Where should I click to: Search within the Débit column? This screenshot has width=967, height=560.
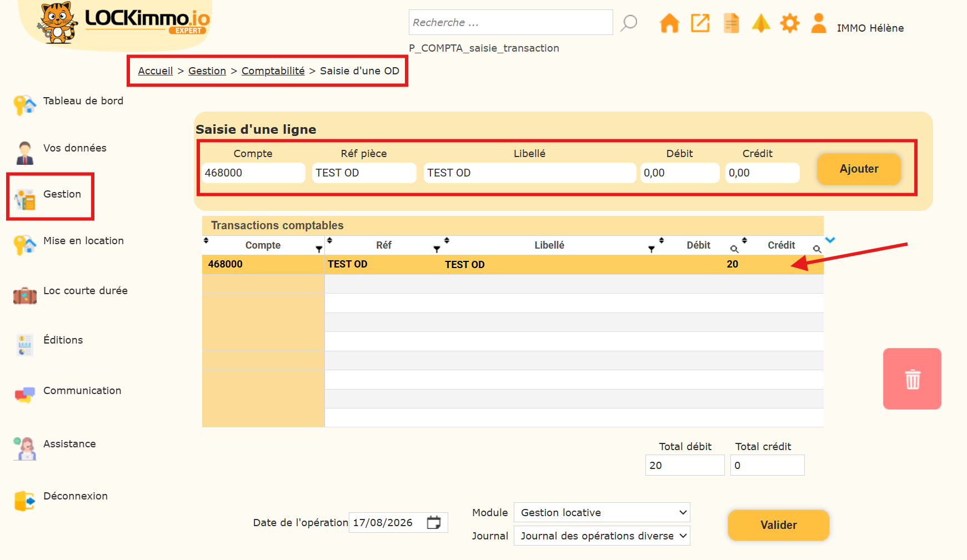click(734, 249)
